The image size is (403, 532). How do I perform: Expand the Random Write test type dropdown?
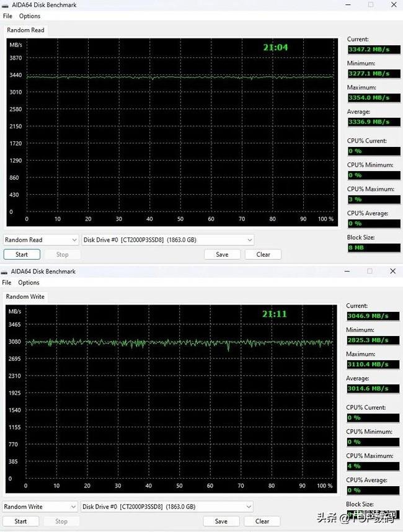(x=40, y=507)
